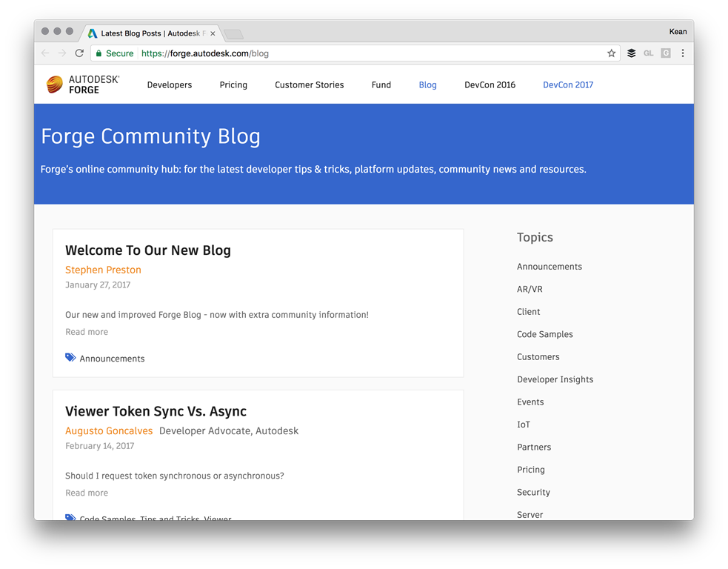Screen dimensions: 728x569
Task: Select the DevCon 2017 nav link
Action: (567, 85)
